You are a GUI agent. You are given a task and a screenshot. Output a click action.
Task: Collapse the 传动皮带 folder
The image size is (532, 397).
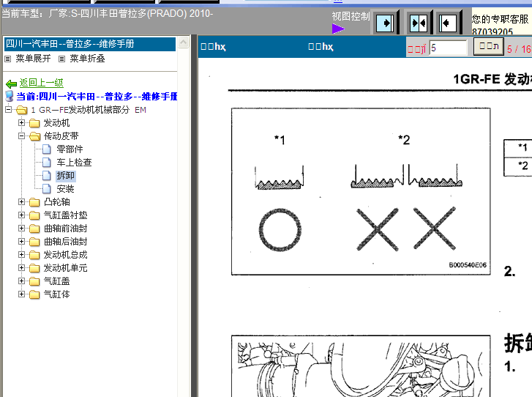tap(22, 136)
